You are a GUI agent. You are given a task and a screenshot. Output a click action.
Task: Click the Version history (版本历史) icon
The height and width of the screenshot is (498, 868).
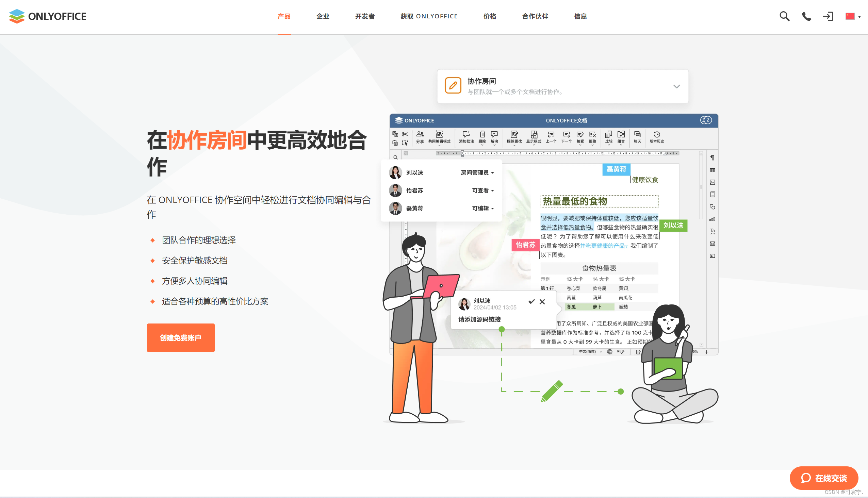click(657, 137)
